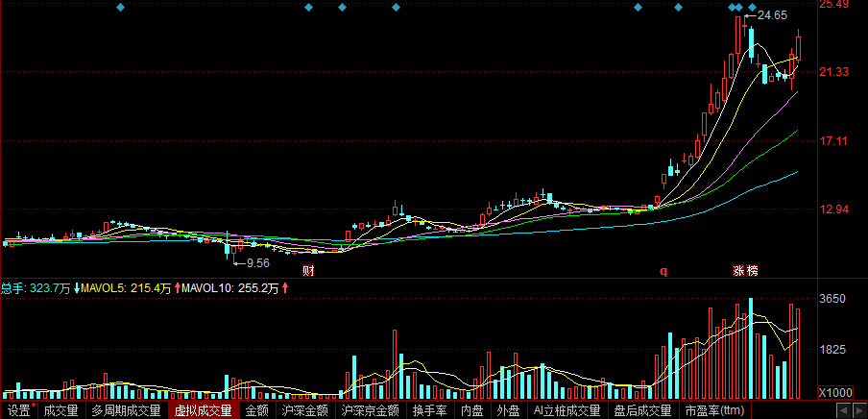Click the red q marker under chart
The height and width of the screenshot is (419, 868).
663,271
